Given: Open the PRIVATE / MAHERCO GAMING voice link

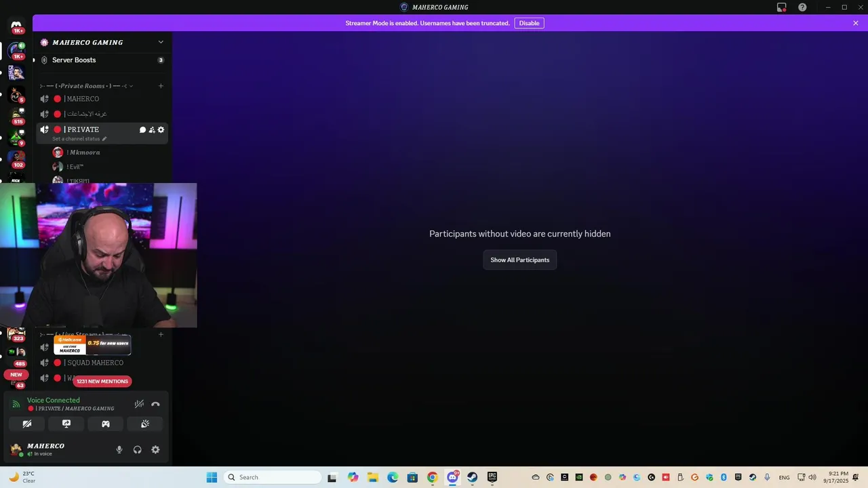Looking at the screenshot, I should click(x=71, y=409).
